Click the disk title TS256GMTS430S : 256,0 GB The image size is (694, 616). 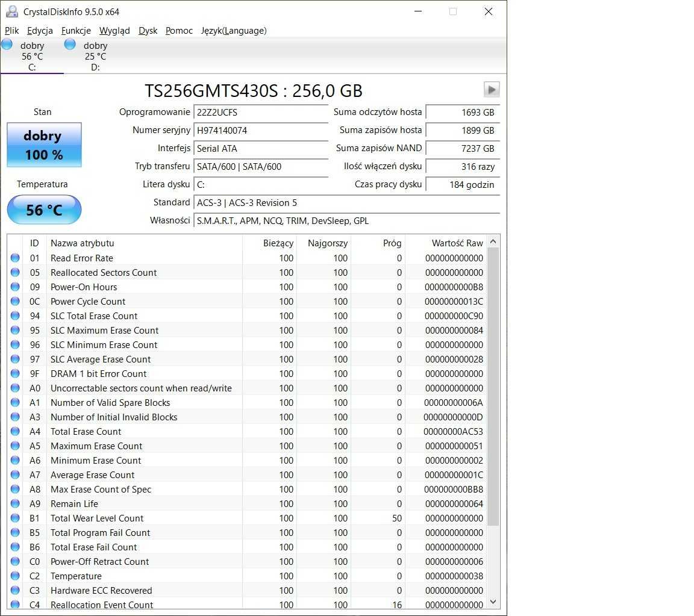[x=254, y=91]
